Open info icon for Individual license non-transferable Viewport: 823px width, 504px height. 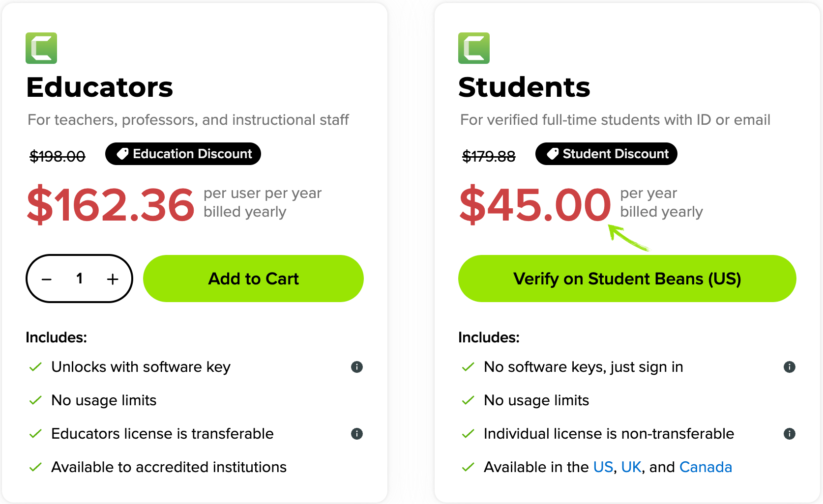tap(790, 434)
